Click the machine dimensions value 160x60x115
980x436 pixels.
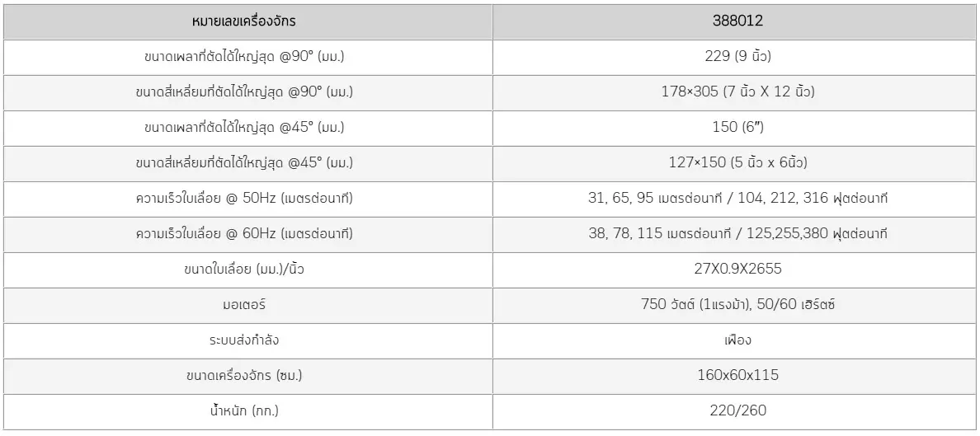(737, 376)
